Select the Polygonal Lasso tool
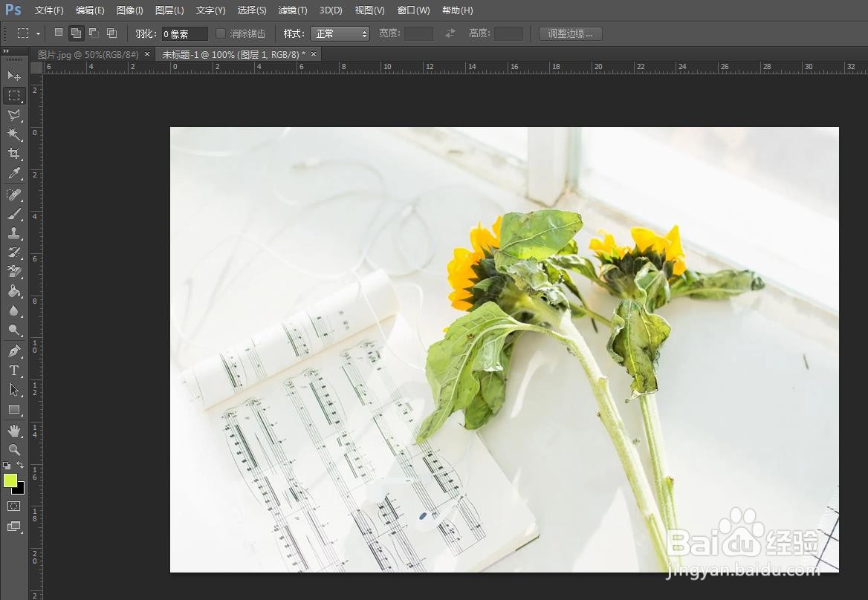 [x=14, y=114]
